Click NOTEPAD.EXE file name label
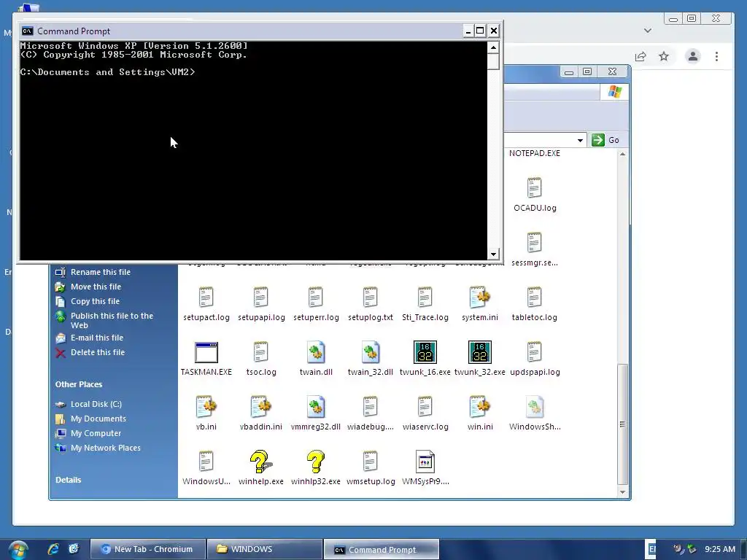747x560 pixels. [x=534, y=153]
